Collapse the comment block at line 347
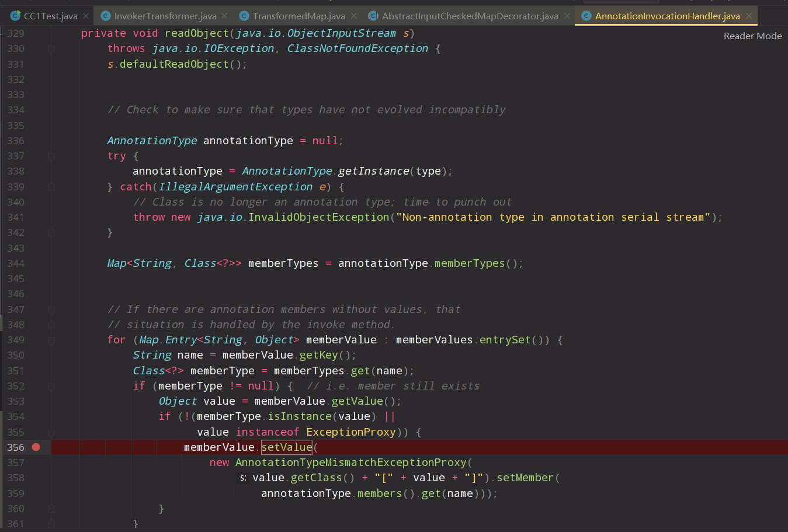 click(51, 310)
